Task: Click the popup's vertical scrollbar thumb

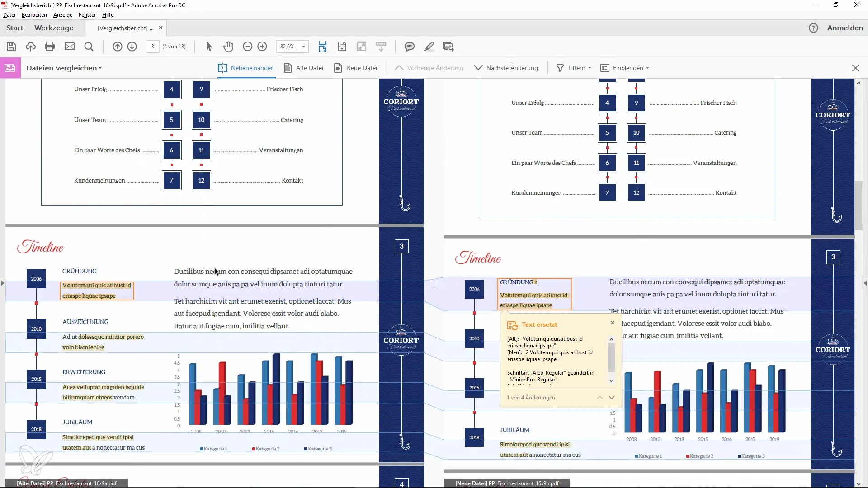Action: pos(611,357)
